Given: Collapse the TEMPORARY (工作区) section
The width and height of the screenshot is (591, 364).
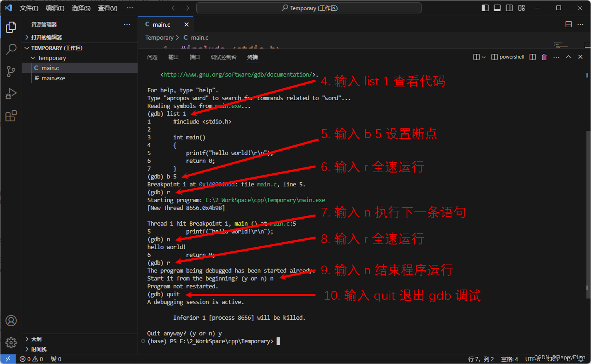Looking at the screenshot, I should tap(80, 48).
